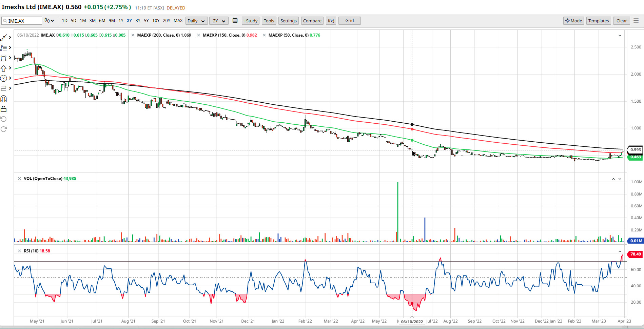
Task: Toggle the Grid button
Action: (350, 21)
